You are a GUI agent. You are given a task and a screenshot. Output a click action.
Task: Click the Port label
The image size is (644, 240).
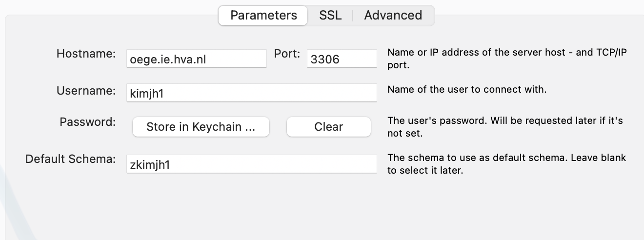pos(287,54)
